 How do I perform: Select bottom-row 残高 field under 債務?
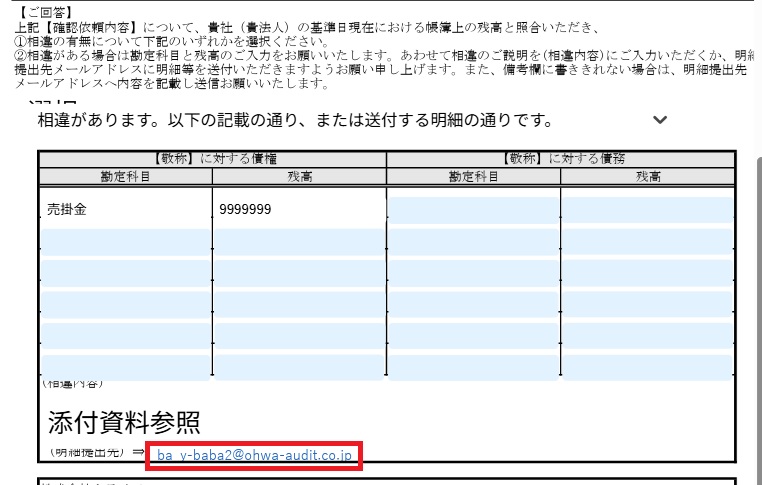coord(647,367)
